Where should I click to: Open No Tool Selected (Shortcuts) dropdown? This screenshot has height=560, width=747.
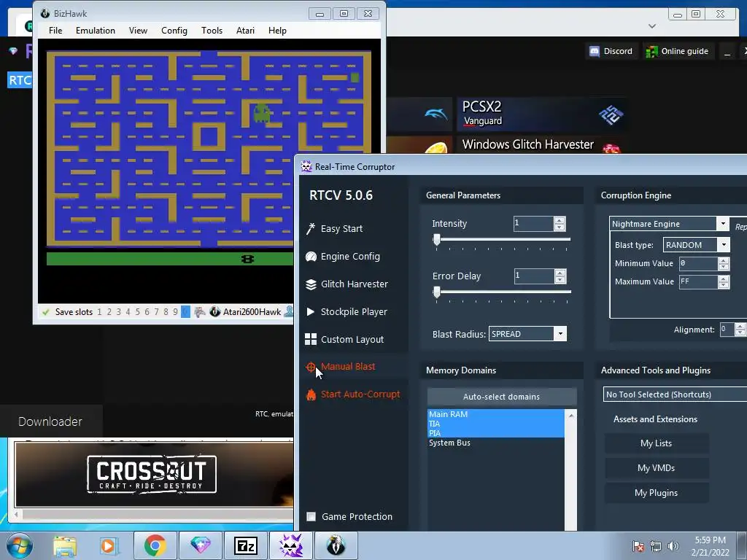[675, 394]
